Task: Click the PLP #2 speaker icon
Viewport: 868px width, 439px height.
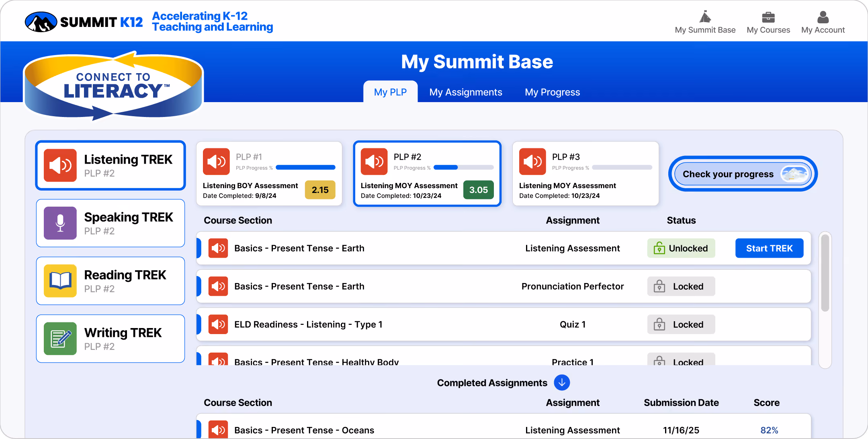Action: pyautogui.click(x=374, y=162)
